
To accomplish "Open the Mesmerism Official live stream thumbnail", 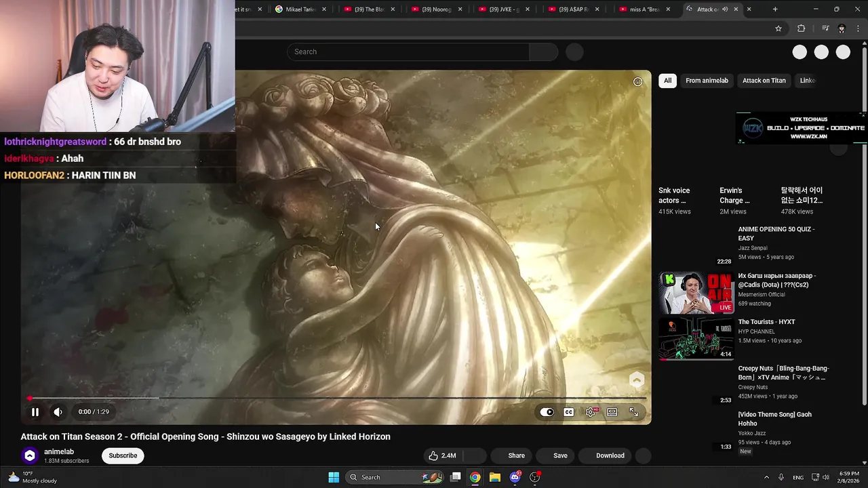I will pos(696,293).
